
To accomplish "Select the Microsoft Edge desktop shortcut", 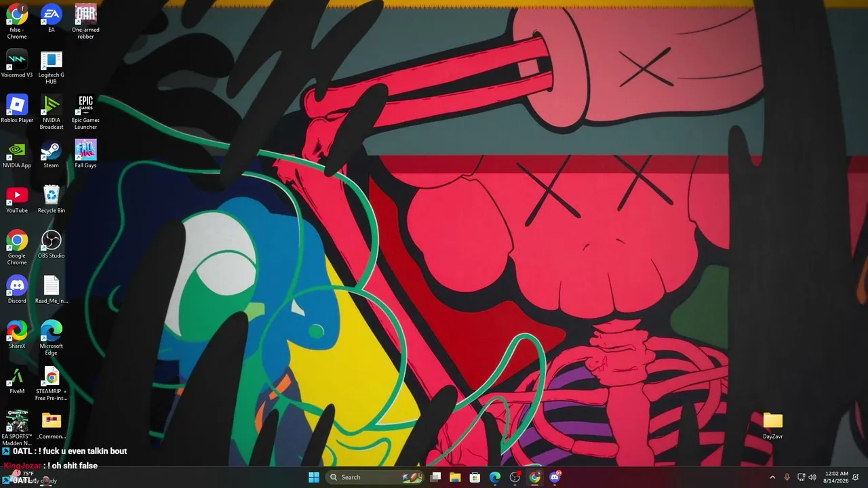I will click(x=52, y=338).
